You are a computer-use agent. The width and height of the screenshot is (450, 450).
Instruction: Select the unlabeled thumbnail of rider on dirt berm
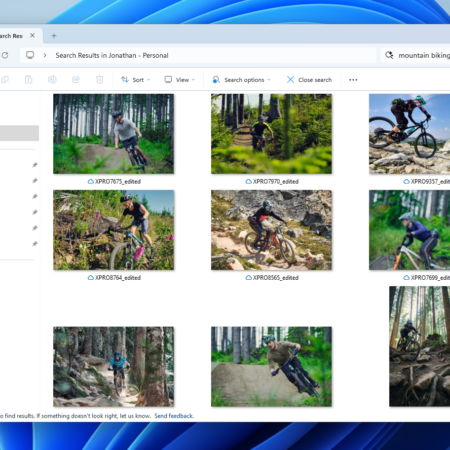[x=271, y=367]
